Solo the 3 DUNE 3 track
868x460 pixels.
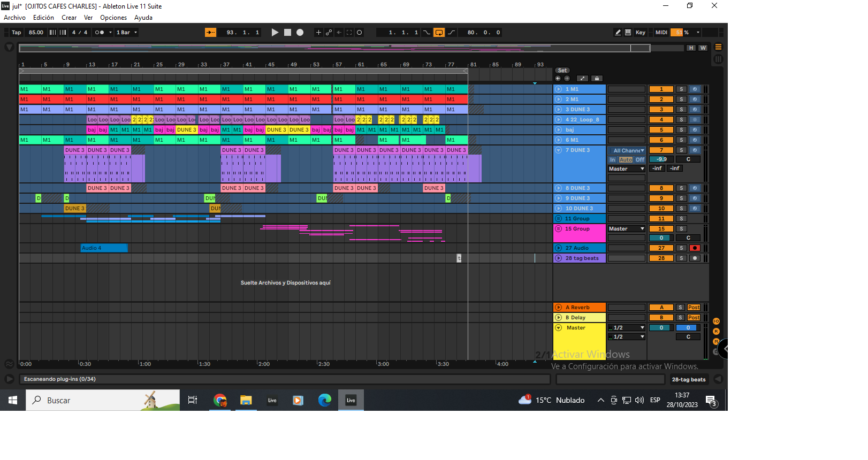(x=681, y=110)
